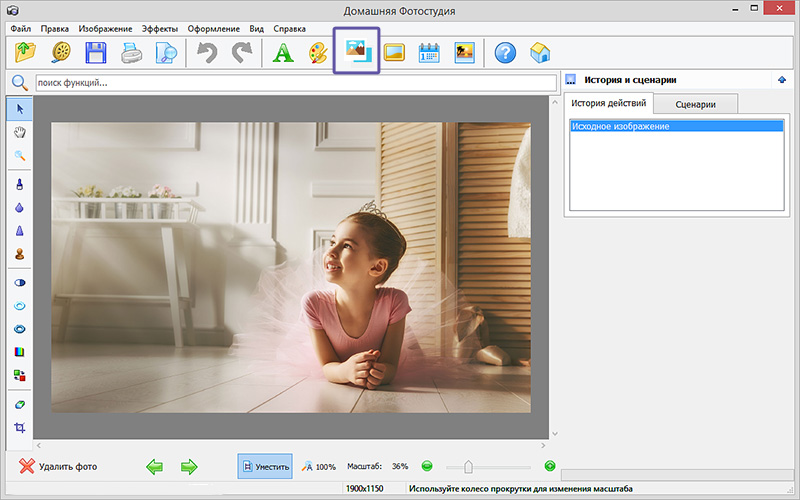Image resolution: width=800 pixels, height=500 pixels.
Task: Go to previous photo green arrow
Action: click(x=154, y=466)
